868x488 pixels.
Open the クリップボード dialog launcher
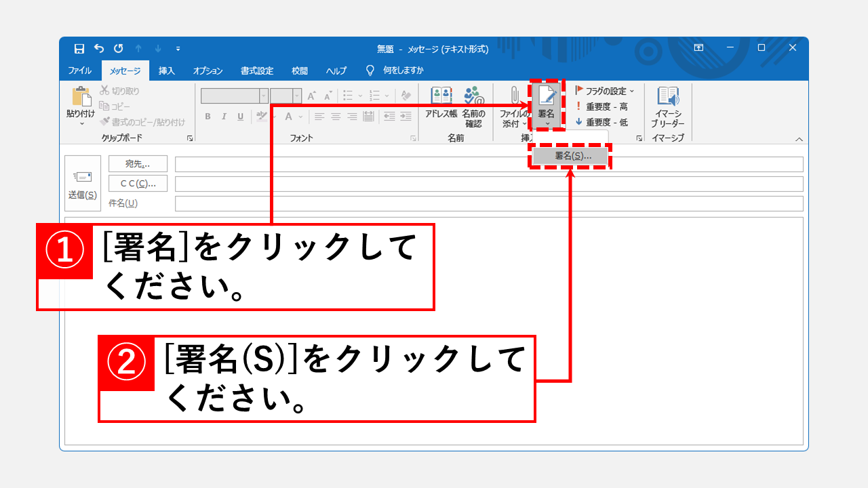(x=190, y=138)
